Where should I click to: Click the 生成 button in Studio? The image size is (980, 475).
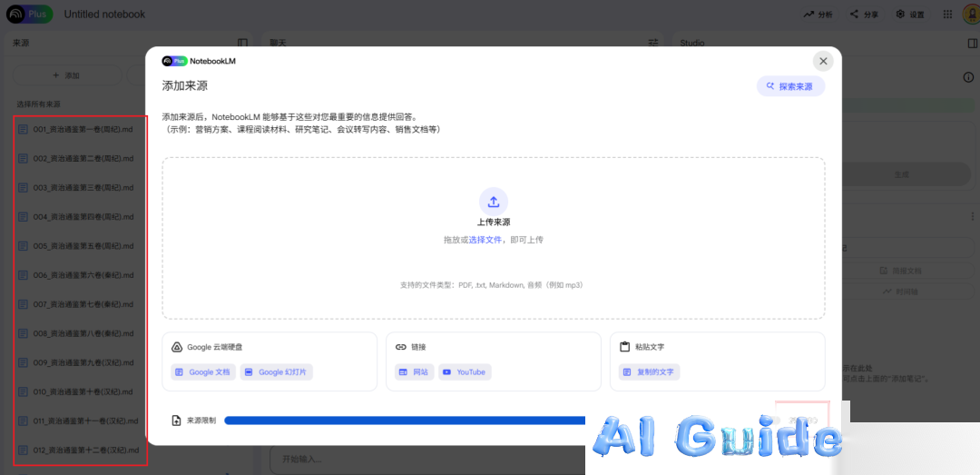[902, 174]
